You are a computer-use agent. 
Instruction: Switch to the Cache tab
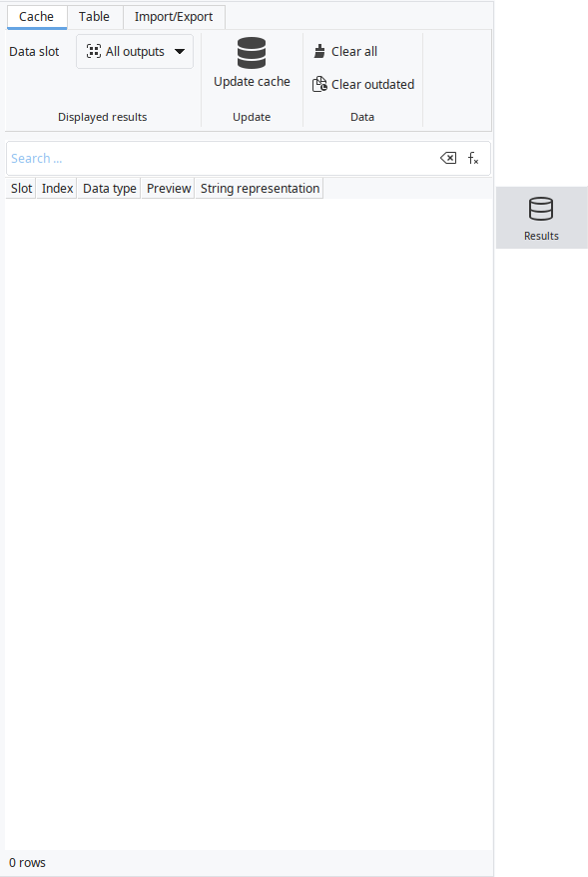pyautogui.click(x=36, y=17)
